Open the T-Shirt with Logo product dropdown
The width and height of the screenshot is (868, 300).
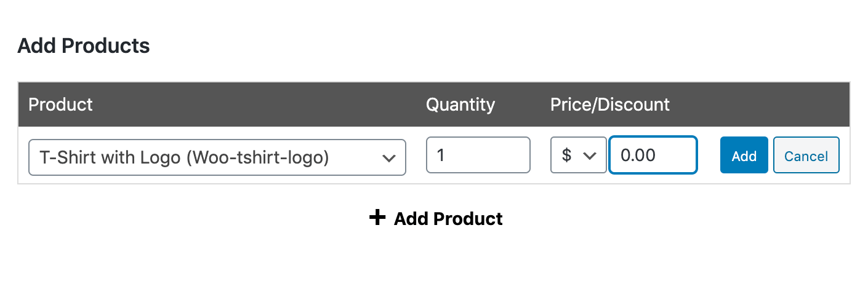pos(217,157)
